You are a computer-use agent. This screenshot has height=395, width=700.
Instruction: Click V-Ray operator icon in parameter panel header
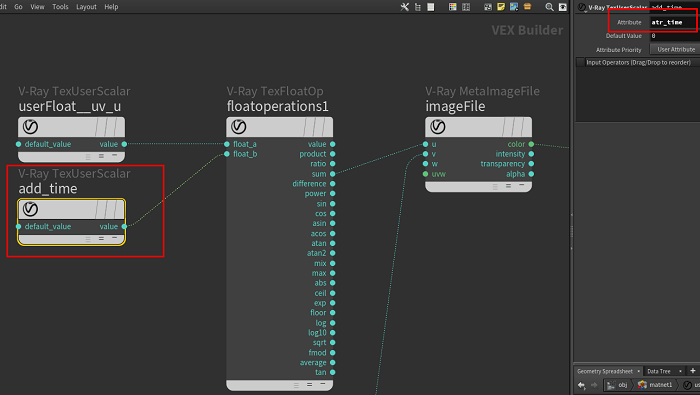point(582,7)
